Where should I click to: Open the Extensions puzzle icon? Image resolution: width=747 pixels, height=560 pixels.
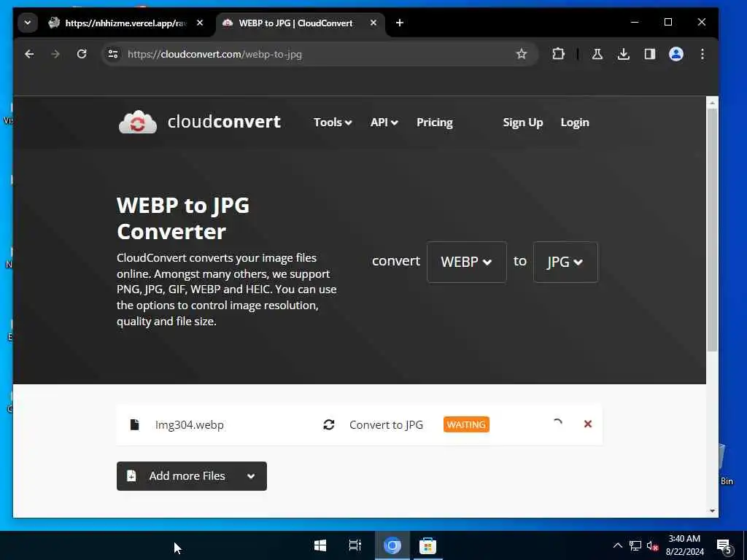(x=558, y=54)
